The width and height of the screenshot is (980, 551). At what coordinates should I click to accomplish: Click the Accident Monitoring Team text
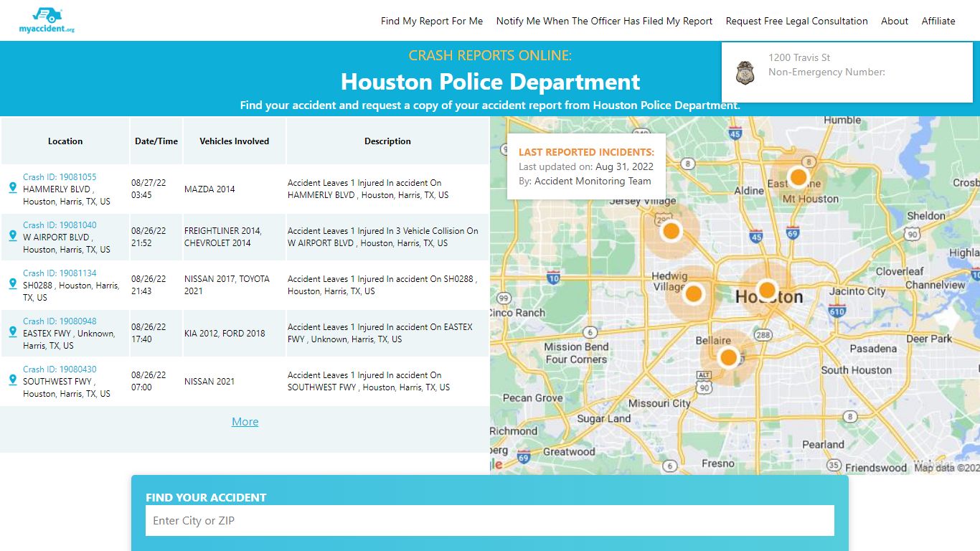593,181
